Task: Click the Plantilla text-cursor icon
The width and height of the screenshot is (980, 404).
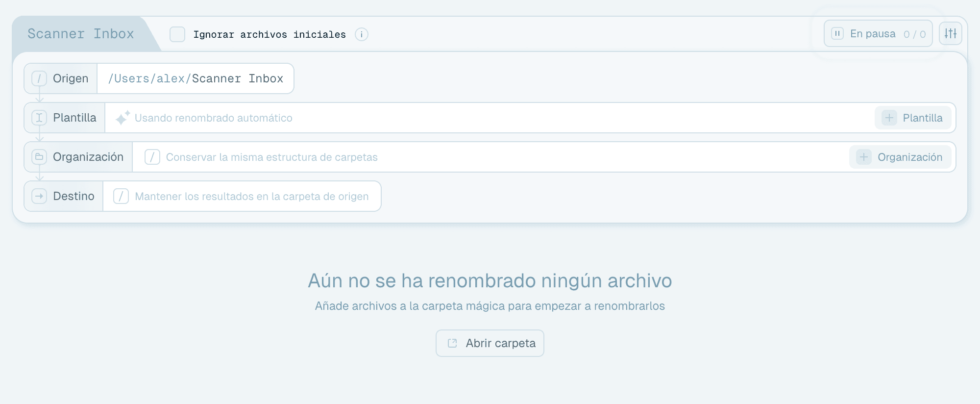Action: pyautogui.click(x=39, y=118)
